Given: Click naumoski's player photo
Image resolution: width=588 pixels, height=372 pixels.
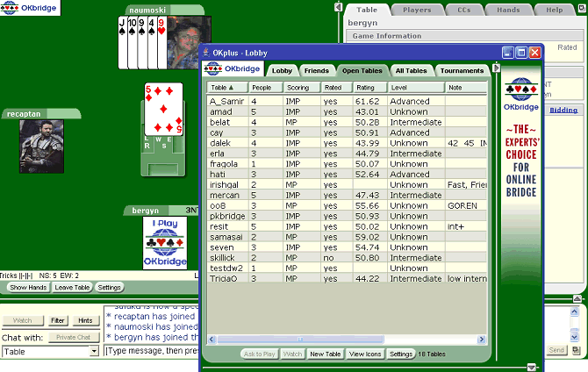Looking at the screenshot, I should click(189, 42).
